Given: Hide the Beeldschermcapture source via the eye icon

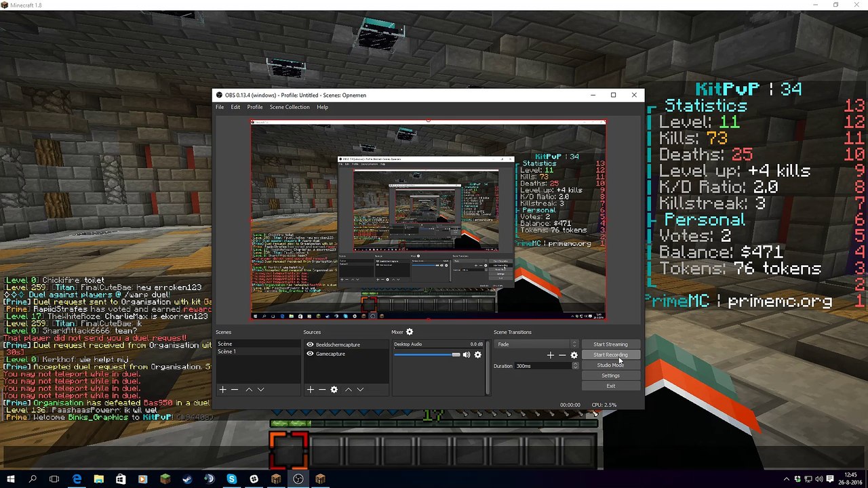Looking at the screenshot, I should (310, 345).
